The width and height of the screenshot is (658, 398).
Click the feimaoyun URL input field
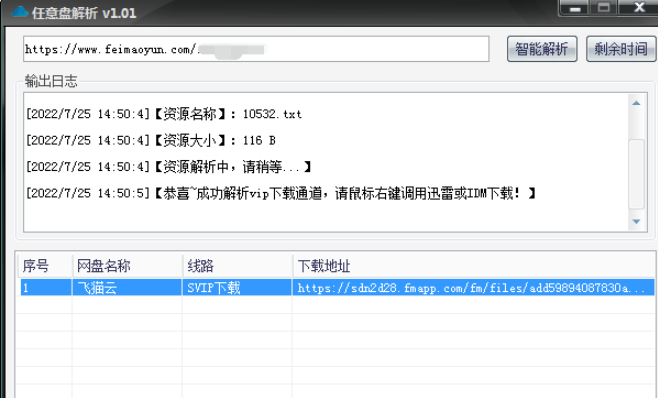[256, 49]
